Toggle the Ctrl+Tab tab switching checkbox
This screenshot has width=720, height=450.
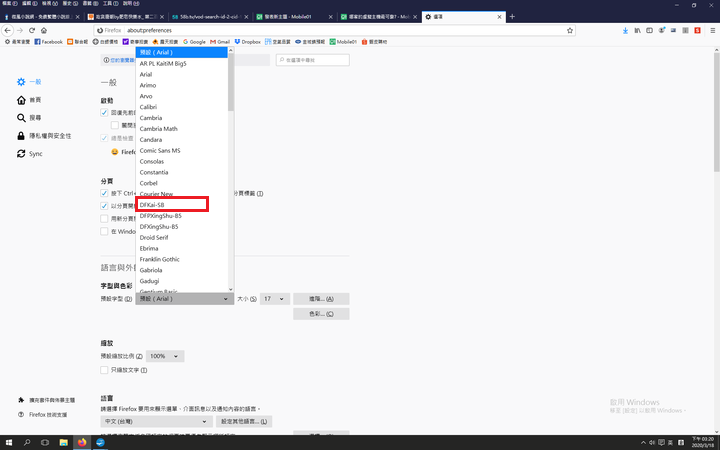104,193
